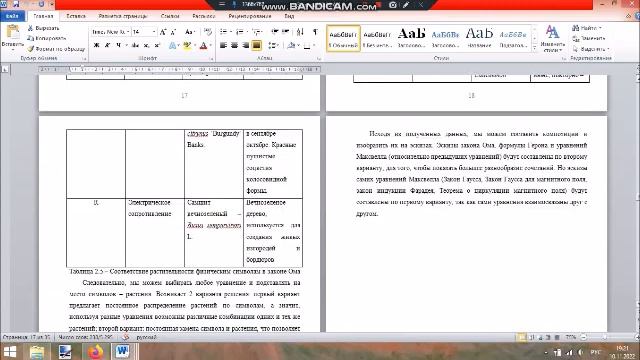Toggle show paragraph marks ¶
The height and width of the screenshot is (360, 640).
[315, 32]
